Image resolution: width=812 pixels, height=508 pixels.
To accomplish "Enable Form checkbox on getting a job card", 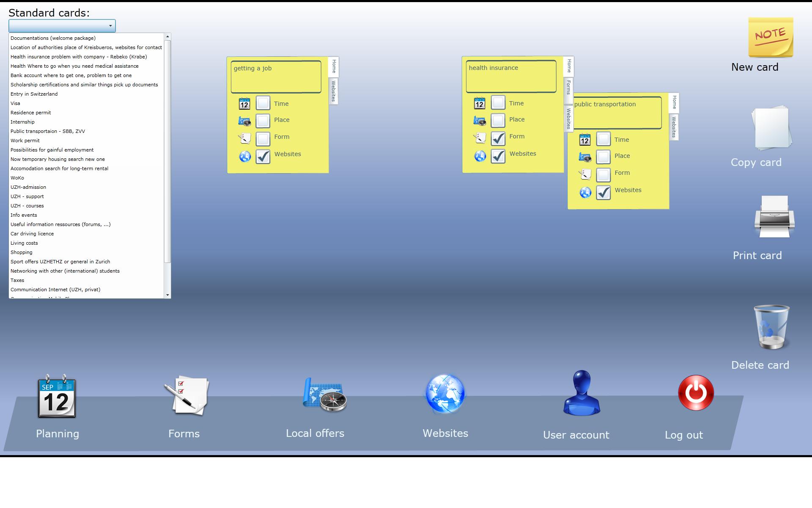I will click(263, 139).
